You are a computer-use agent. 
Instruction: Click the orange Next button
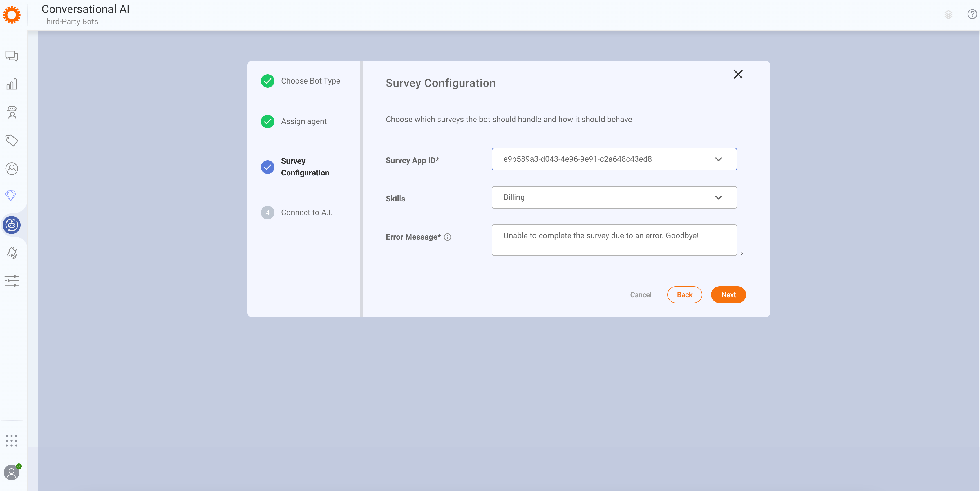(x=728, y=295)
